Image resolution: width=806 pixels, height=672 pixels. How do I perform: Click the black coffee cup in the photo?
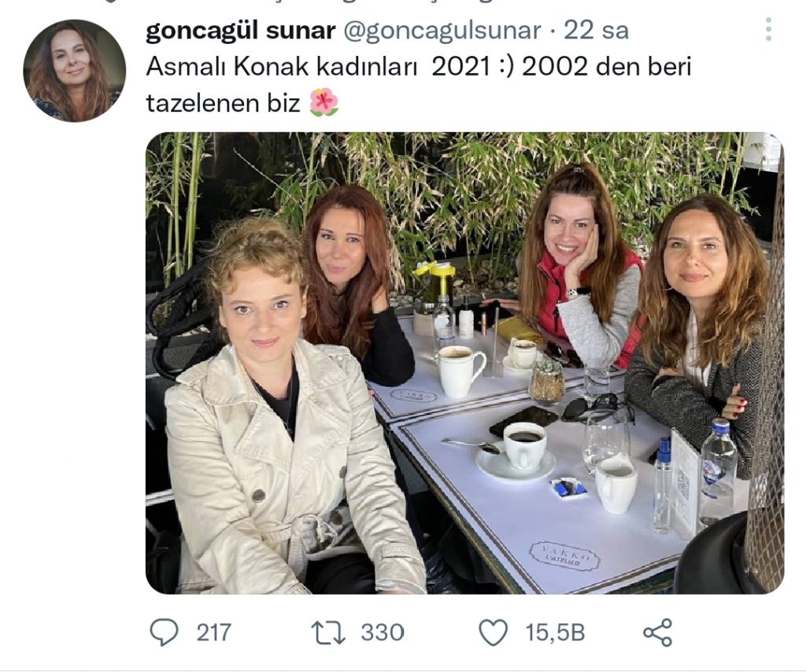[x=525, y=445]
